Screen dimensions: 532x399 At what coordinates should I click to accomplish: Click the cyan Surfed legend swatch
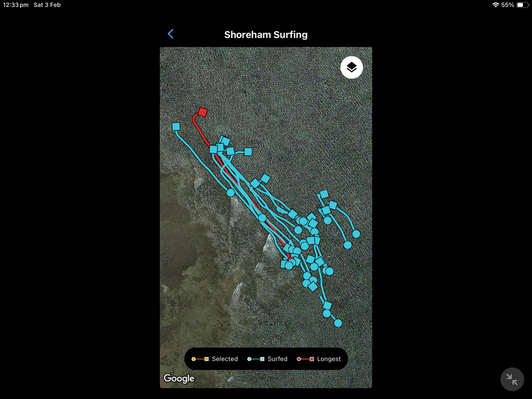[x=256, y=359]
